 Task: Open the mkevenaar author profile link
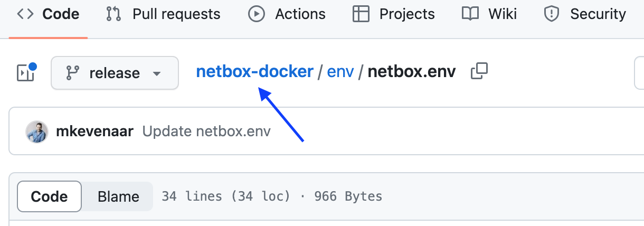pyautogui.click(x=95, y=131)
